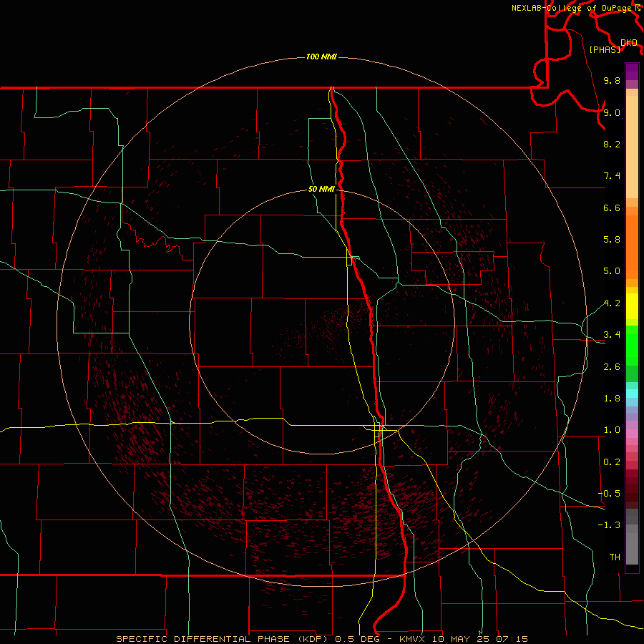Click the dark purple swatch atop the color bar

pyautogui.click(x=632, y=72)
